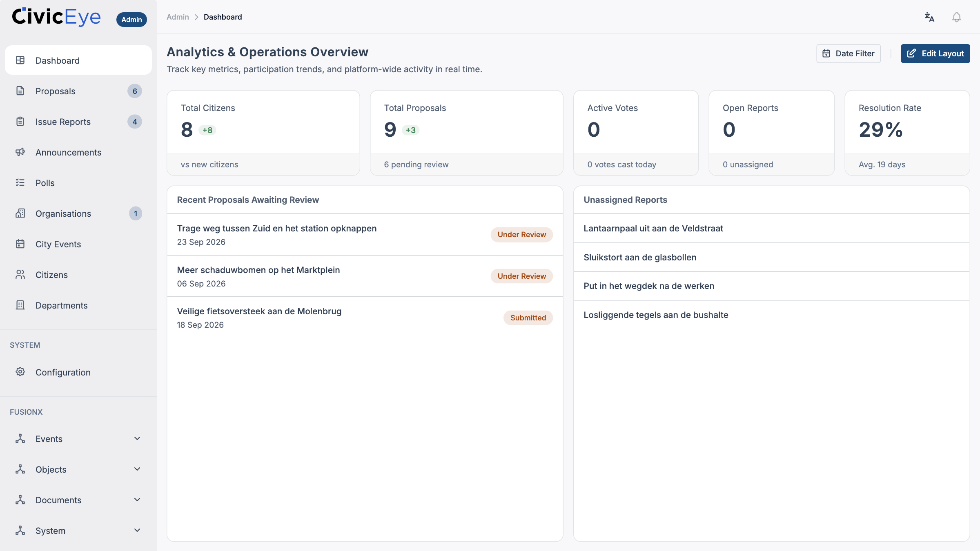Click the Configuration gear icon
This screenshot has width=980, height=551.
20,372
